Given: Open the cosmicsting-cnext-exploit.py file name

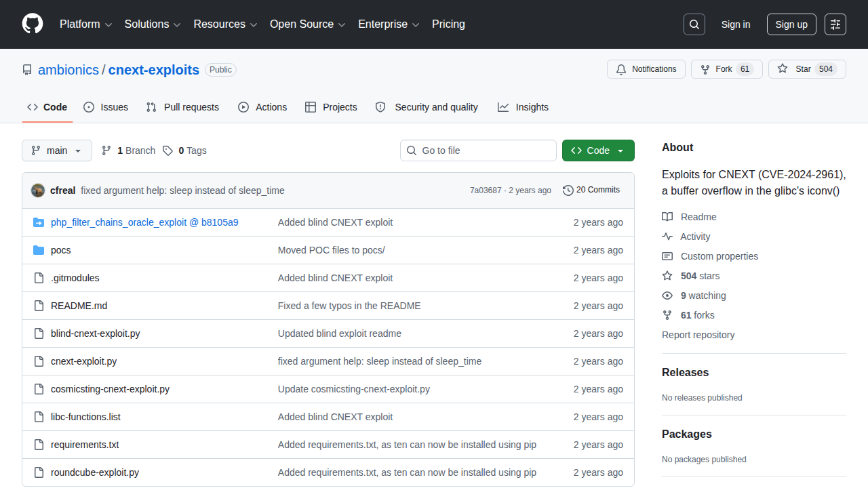Looking at the screenshot, I should click(110, 389).
